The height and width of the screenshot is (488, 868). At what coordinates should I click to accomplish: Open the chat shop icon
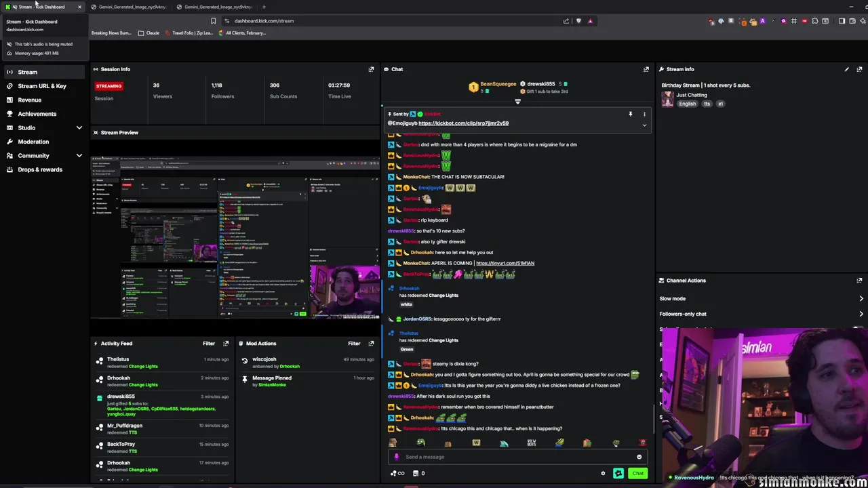click(x=416, y=473)
